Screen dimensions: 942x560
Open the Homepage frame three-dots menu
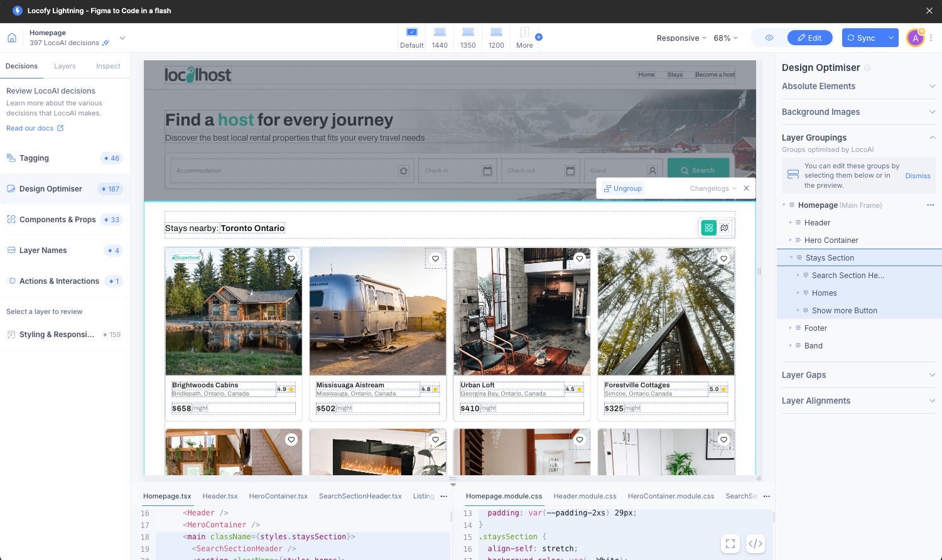click(x=930, y=205)
